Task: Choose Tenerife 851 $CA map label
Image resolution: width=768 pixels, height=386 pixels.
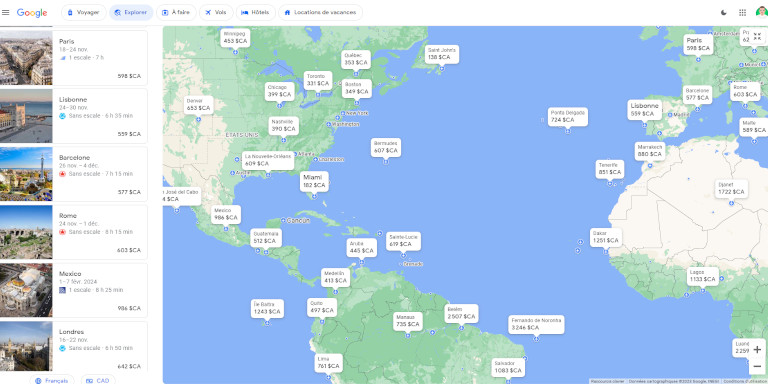Action: point(610,169)
